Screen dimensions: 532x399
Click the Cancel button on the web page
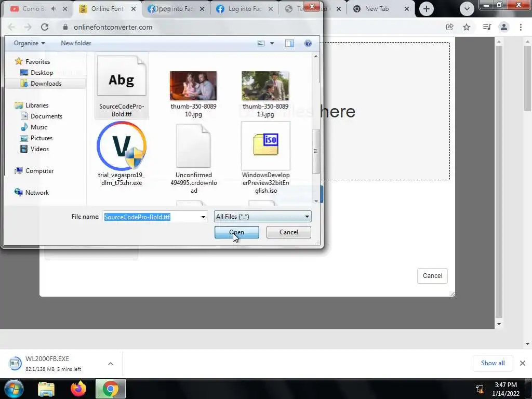point(432,275)
